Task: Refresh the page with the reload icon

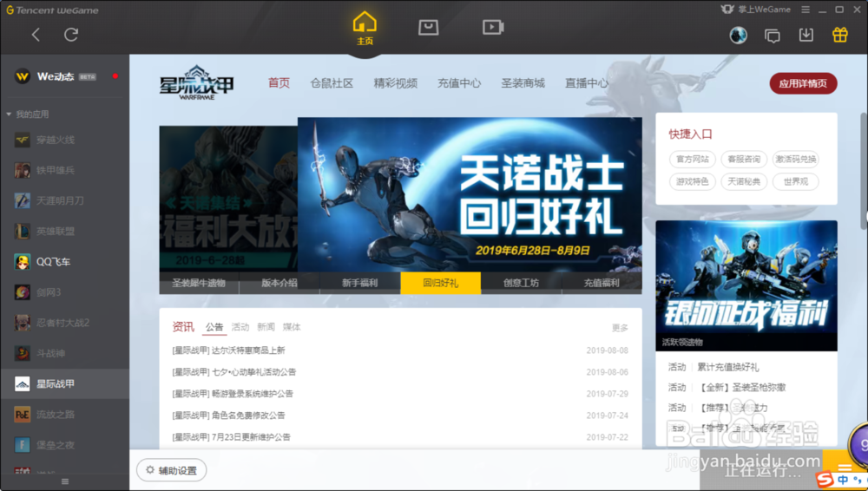Action: tap(71, 35)
